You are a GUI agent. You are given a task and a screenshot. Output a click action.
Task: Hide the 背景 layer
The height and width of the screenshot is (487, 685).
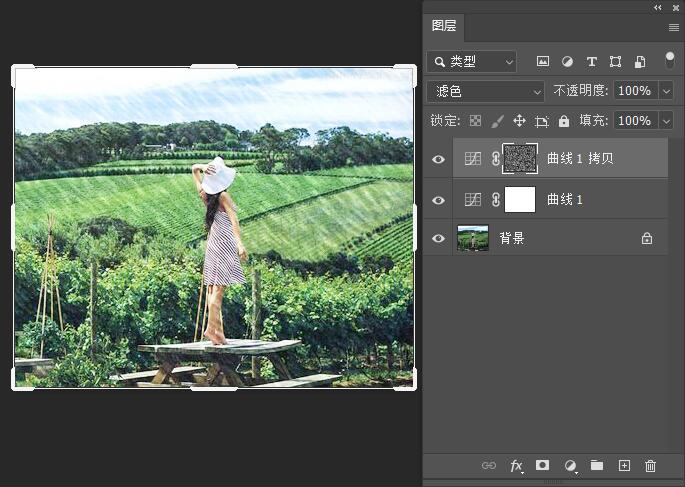(438, 238)
